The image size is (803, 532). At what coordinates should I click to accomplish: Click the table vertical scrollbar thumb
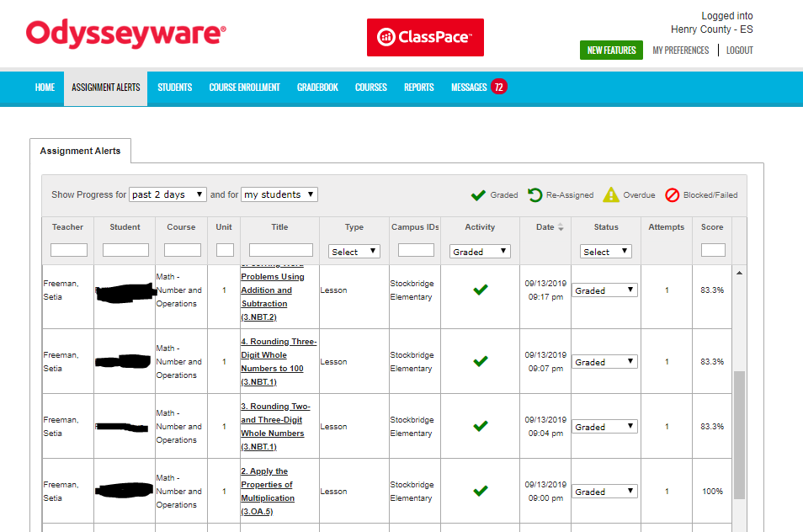tap(740, 434)
